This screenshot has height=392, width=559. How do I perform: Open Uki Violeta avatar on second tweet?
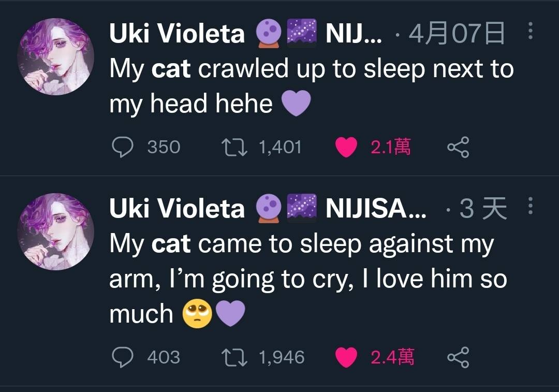coord(55,231)
